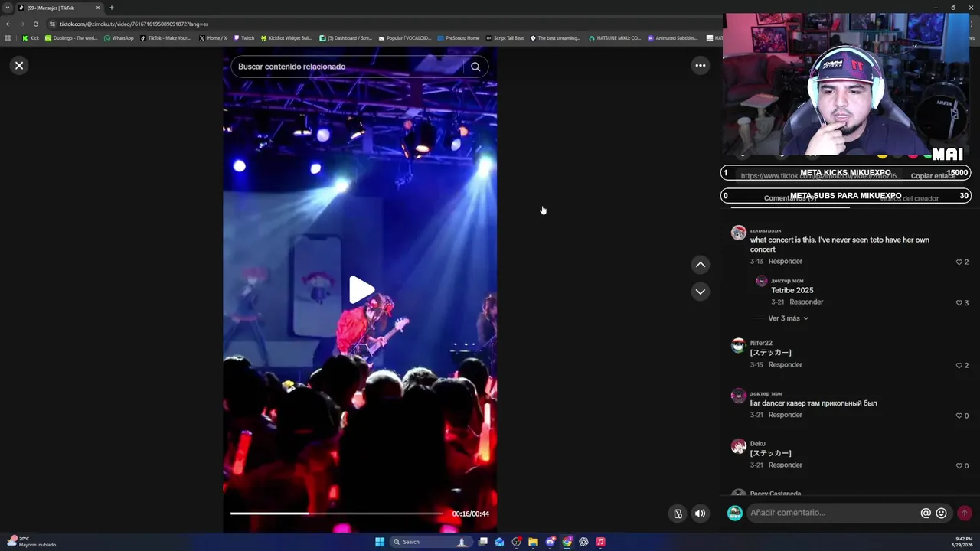Open the TikTok - Make Your bookmark
The image size is (980, 551).
point(165,38)
